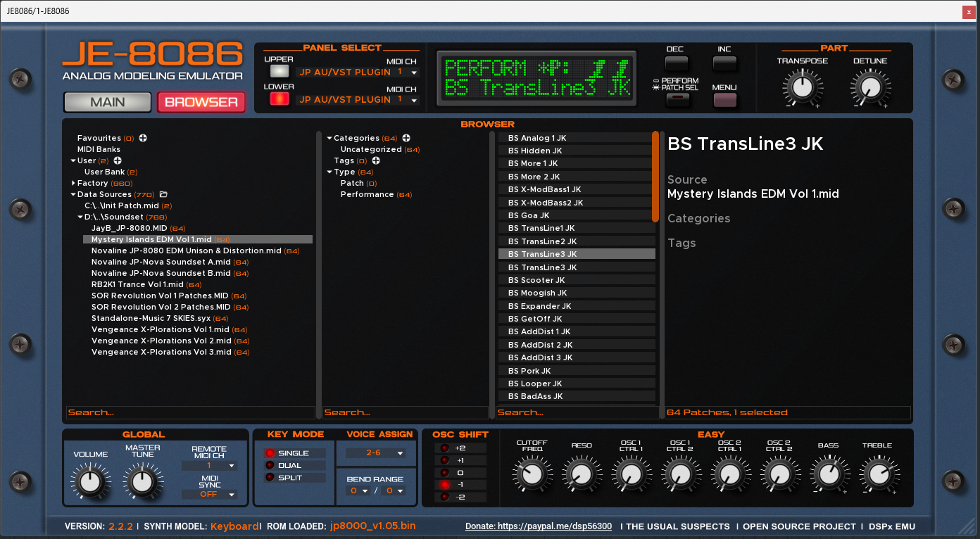Collapse the Data Sources tree node
This screenshot has height=539, width=980.
[x=73, y=195]
